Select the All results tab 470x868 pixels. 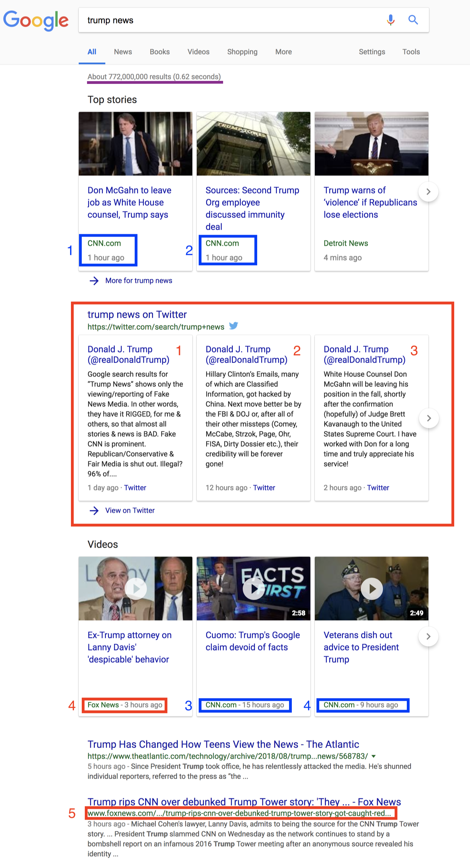tap(92, 52)
